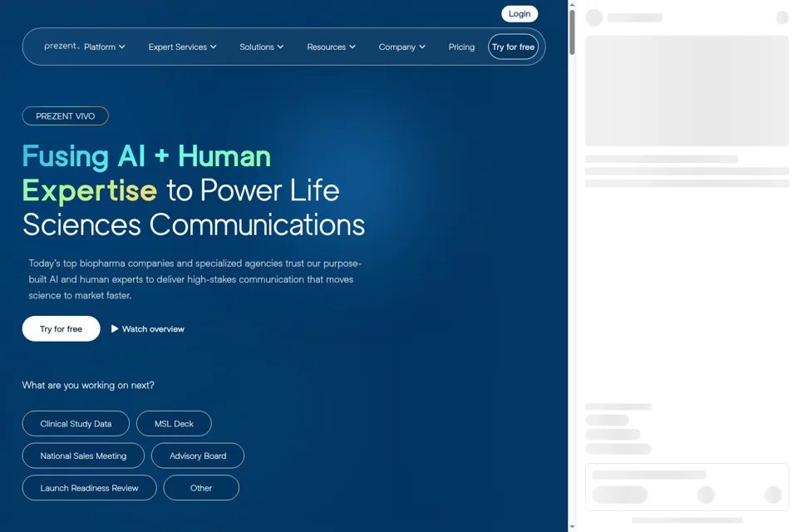Screen dimensions: 798x532
Task: Click the Login button
Action: click(520, 14)
